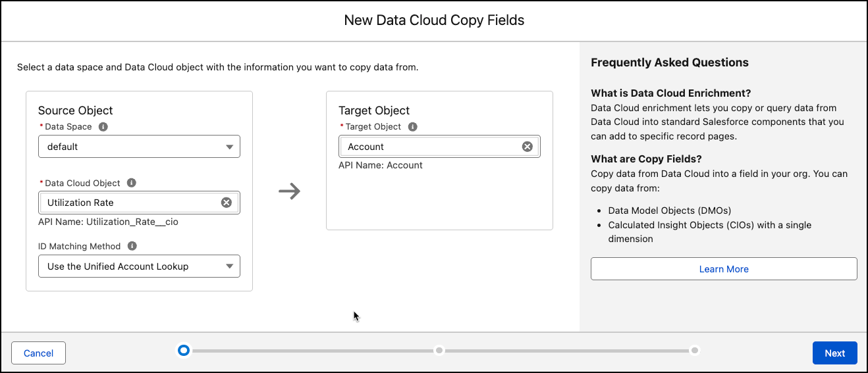The image size is (868, 373).
Task: Click the Data Space info icon
Action: pyautogui.click(x=103, y=127)
